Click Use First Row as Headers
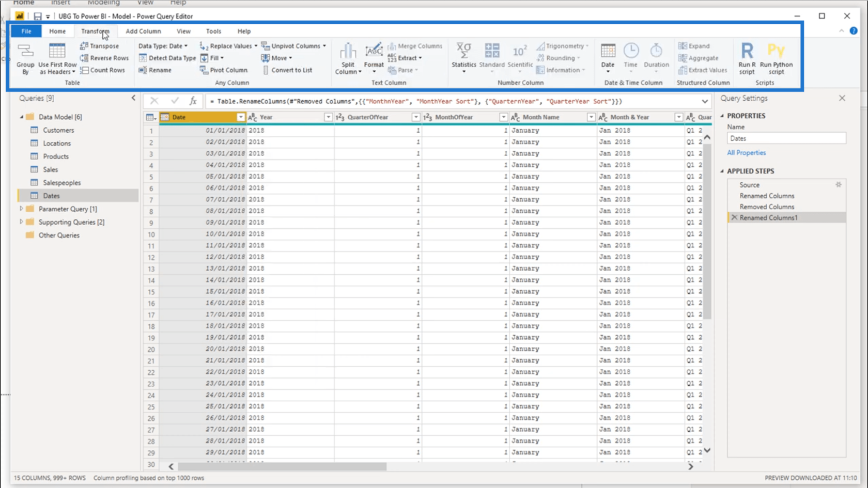 (57, 58)
